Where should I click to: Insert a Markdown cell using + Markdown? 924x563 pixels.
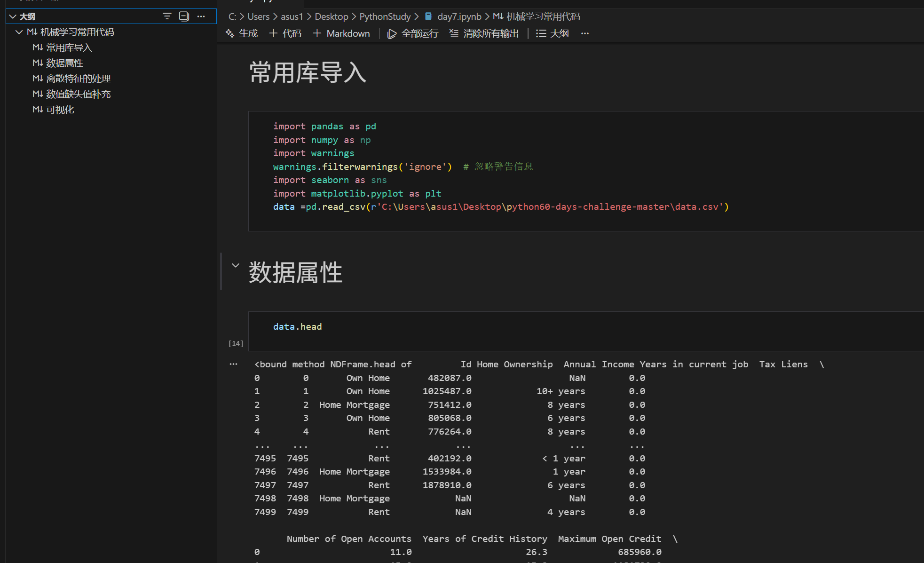(341, 33)
